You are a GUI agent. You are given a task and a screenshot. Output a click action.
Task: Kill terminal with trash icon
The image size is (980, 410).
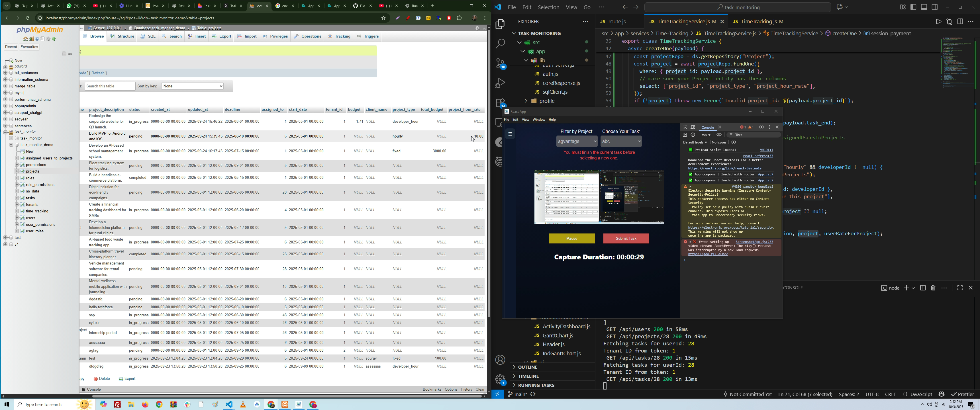(933, 288)
